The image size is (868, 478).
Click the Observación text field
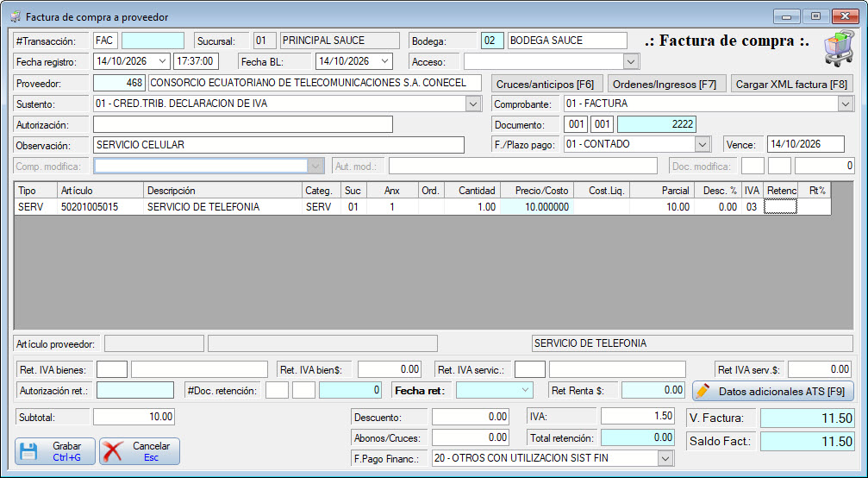[x=278, y=145]
